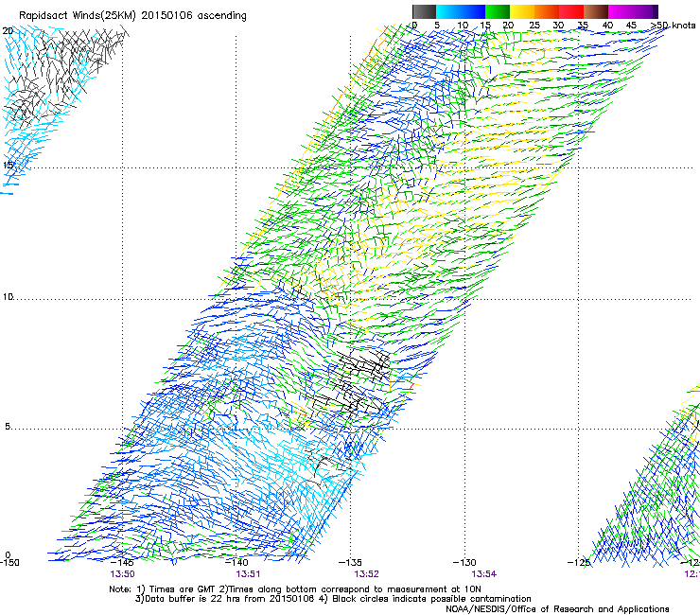The height and width of the screenshot is (615, 700).
Task: Click the purple '13:51' time stamp
Action: click(x=248, y=574)
